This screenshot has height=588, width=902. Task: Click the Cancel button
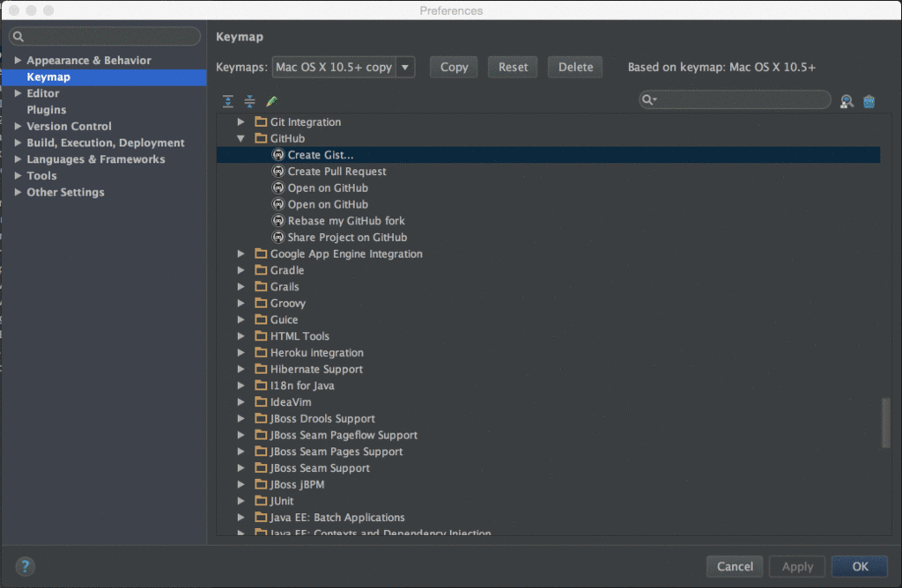[x=735, y=567]
